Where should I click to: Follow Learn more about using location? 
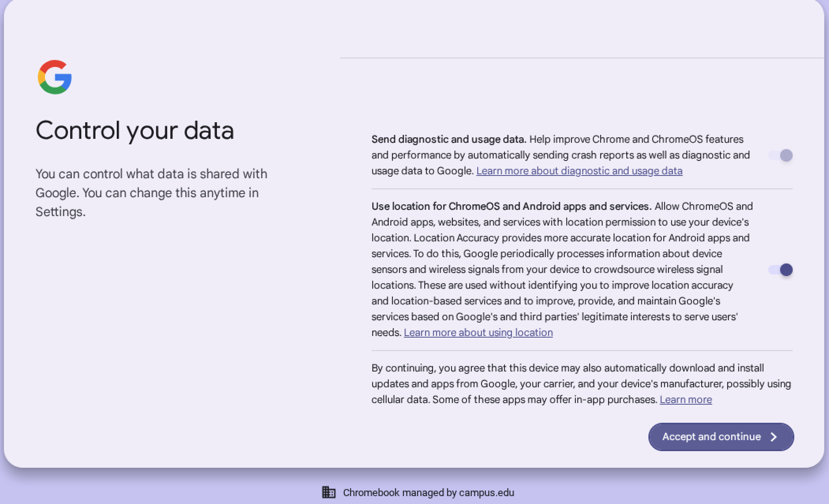tap(478, 332)
